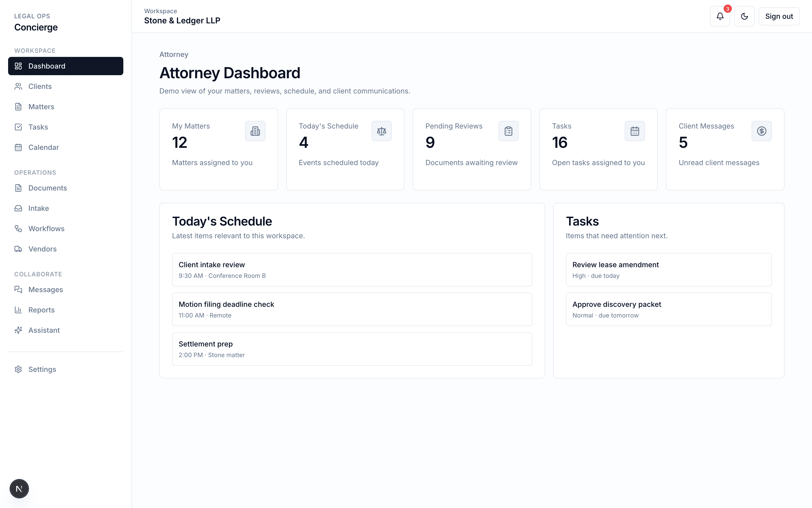Open Matters via its document icon
The image size is (812, 508).
point(18,106)
